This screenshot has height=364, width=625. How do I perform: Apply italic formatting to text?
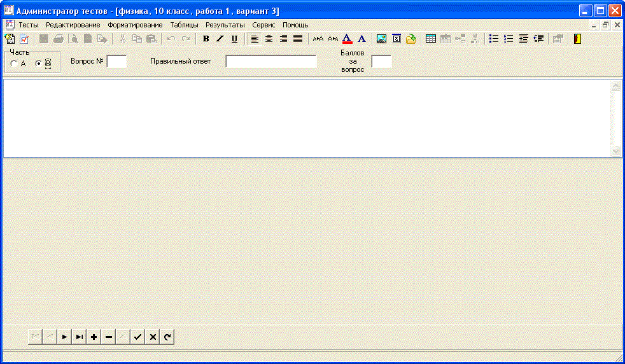tap(220, 39)
